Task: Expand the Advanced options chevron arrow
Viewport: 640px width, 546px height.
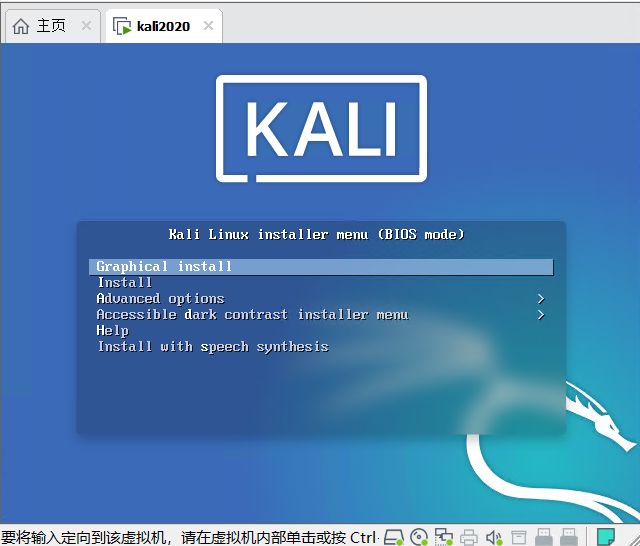Action: point(541,299)
